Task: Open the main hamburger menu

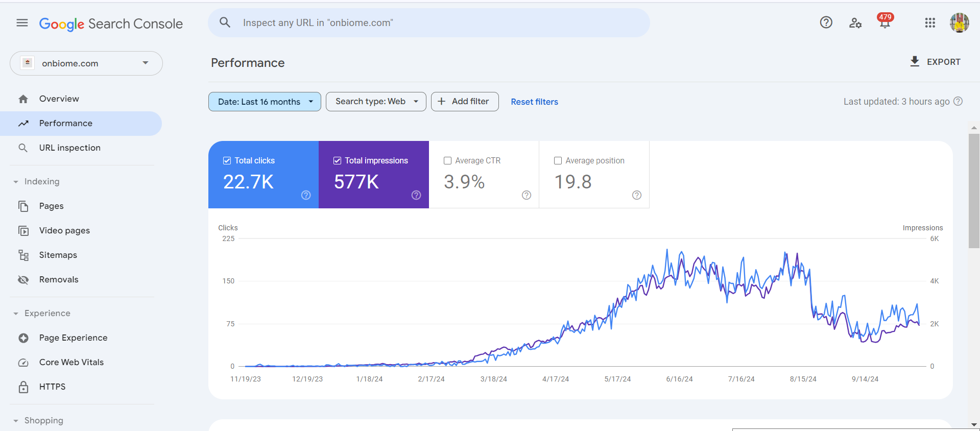Action: click(x=22, y=23)
